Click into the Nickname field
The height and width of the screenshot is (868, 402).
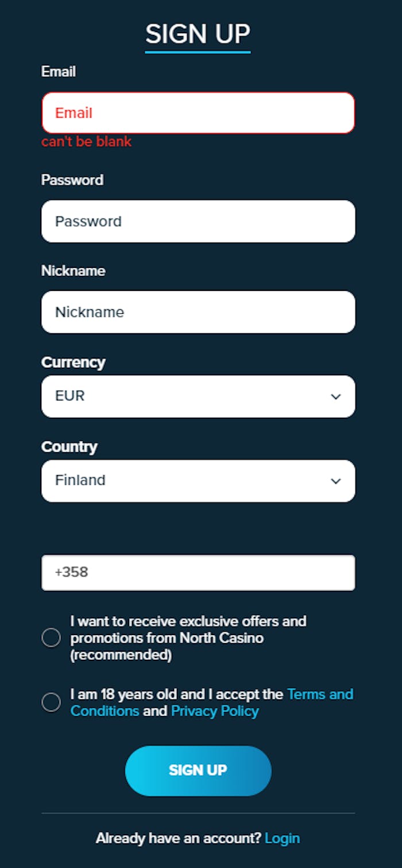(198, 312)
